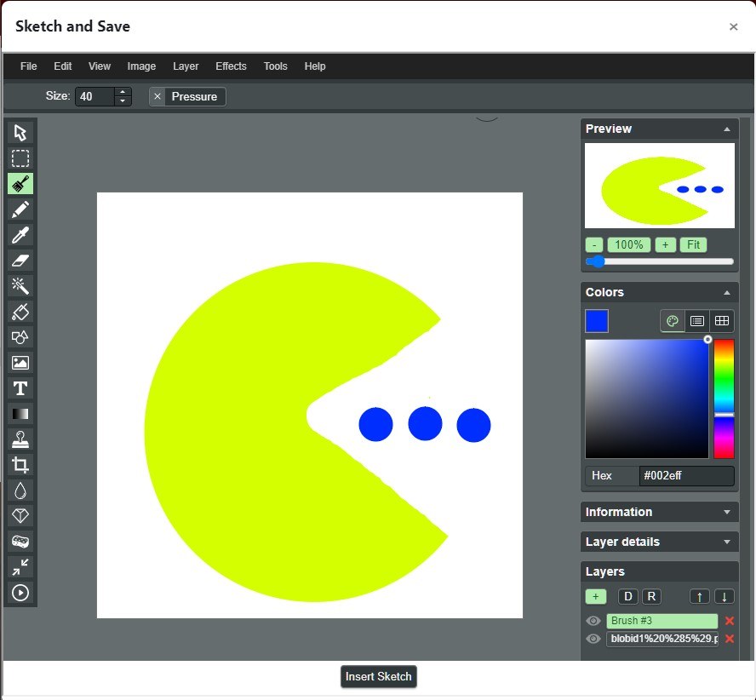
Task: Click the current blue color swatch
Action: [x=597, y=321]
